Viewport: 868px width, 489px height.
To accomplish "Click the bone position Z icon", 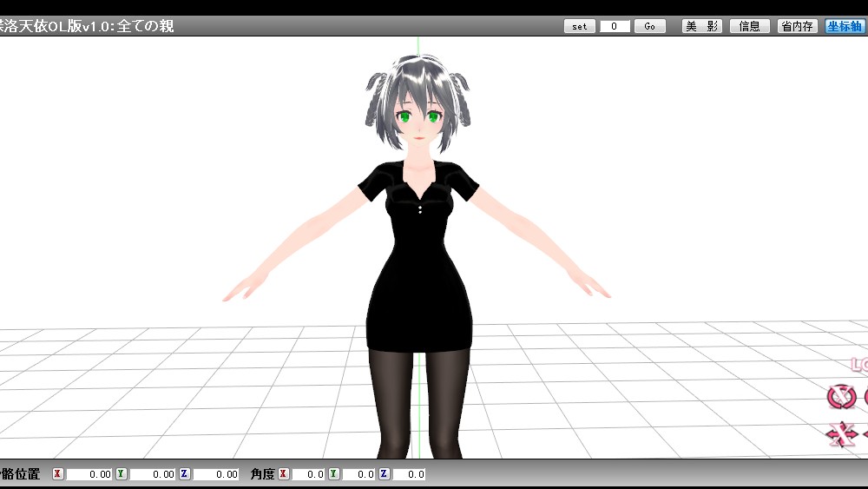I will pyautogui.click(x=184, y=474).
